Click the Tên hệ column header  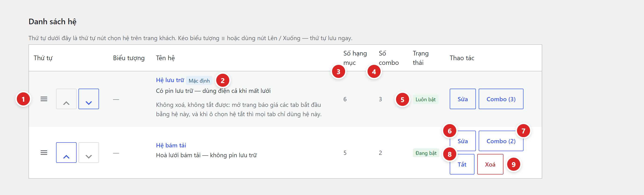click(x=165, y=58)
